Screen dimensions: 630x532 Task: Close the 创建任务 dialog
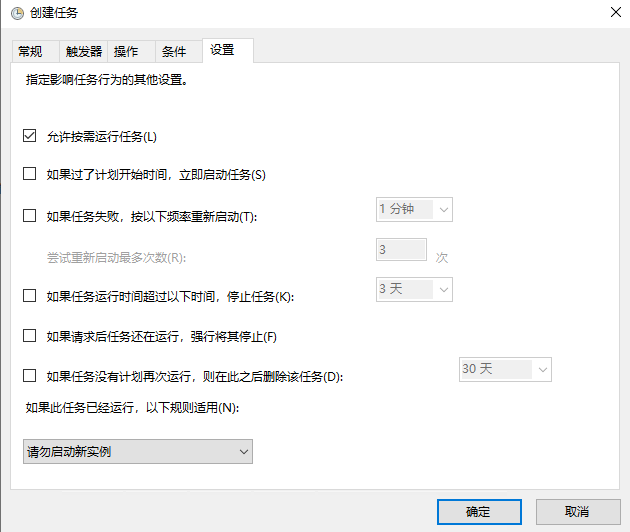pos(616,12)
